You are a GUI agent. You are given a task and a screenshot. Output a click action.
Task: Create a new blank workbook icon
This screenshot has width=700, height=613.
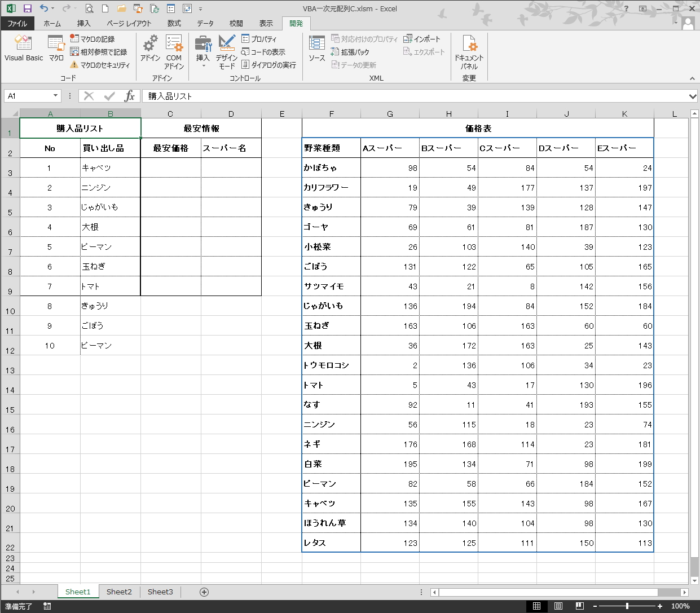(x=105, y=8)
